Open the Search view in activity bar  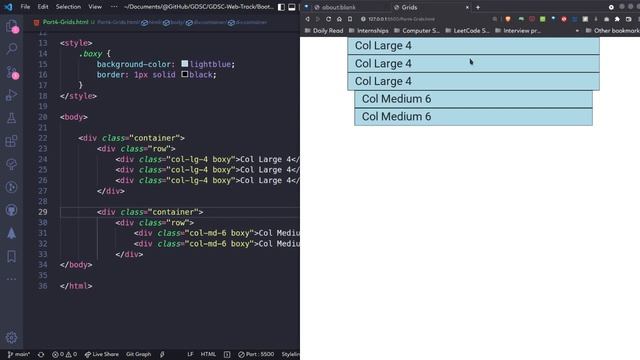[x=11, y=49]
